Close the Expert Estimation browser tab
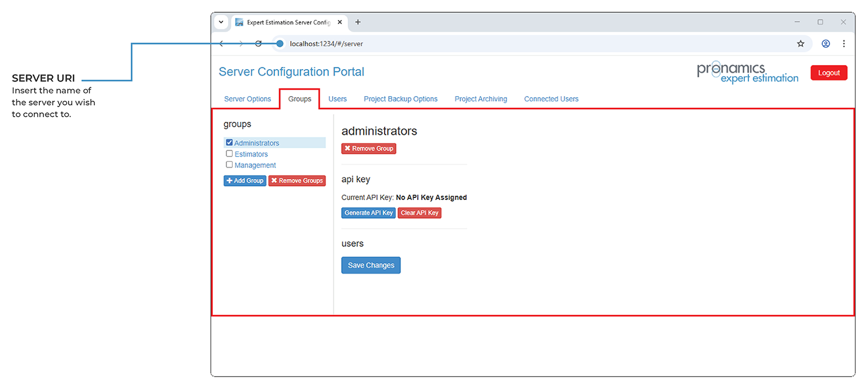868x389 pixels. pos(340,22)
